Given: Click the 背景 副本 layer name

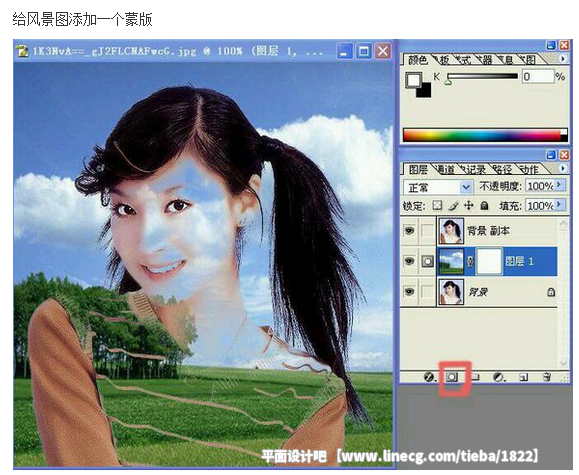Looking at the screenshot, I should [488, 231].
